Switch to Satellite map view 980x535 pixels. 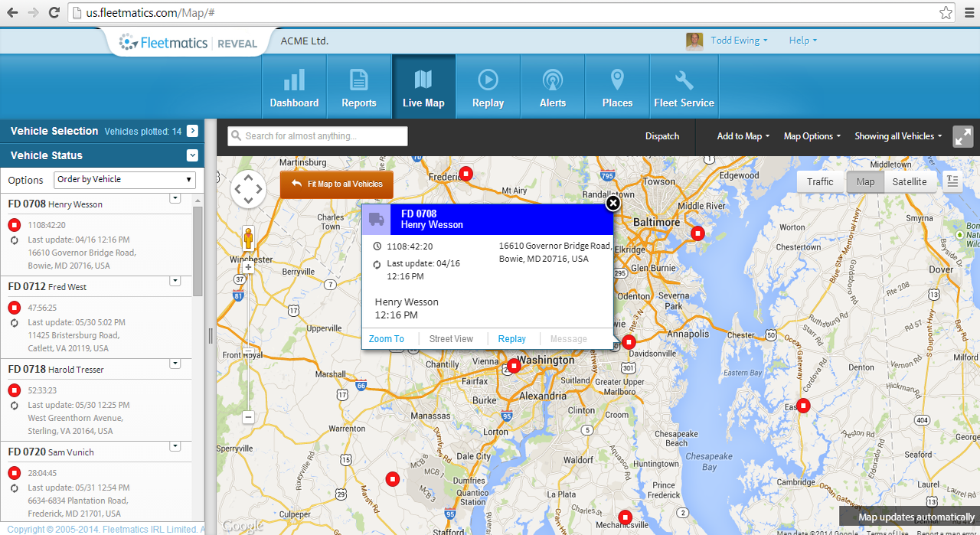910,181
